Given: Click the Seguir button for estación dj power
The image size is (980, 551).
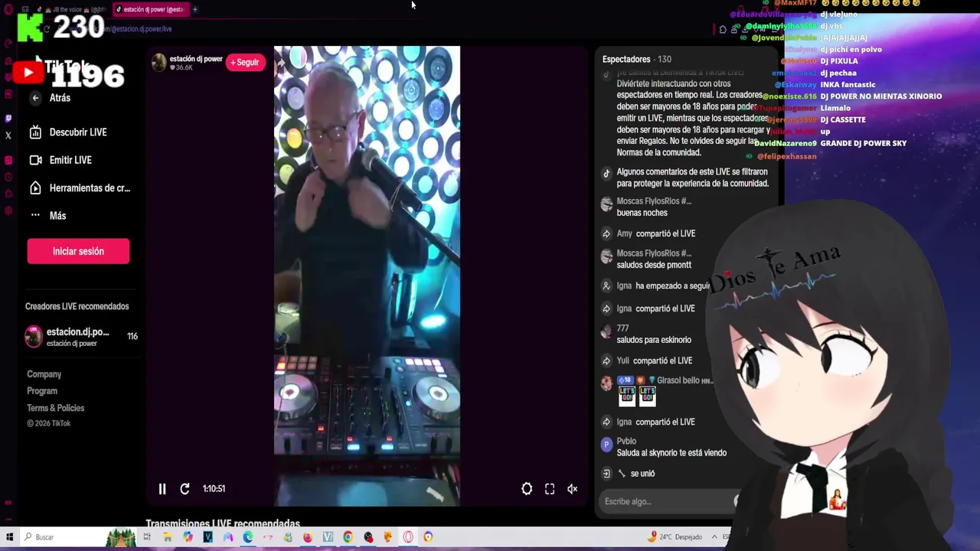Looking at the screenshot, I should click(x=245, y=62).
